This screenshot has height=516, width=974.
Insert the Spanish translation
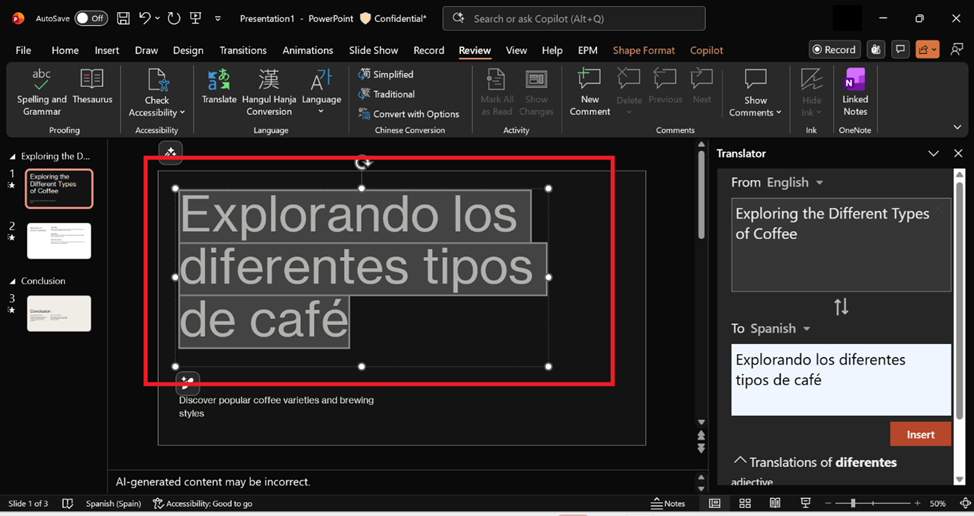[x=920, y=434]
